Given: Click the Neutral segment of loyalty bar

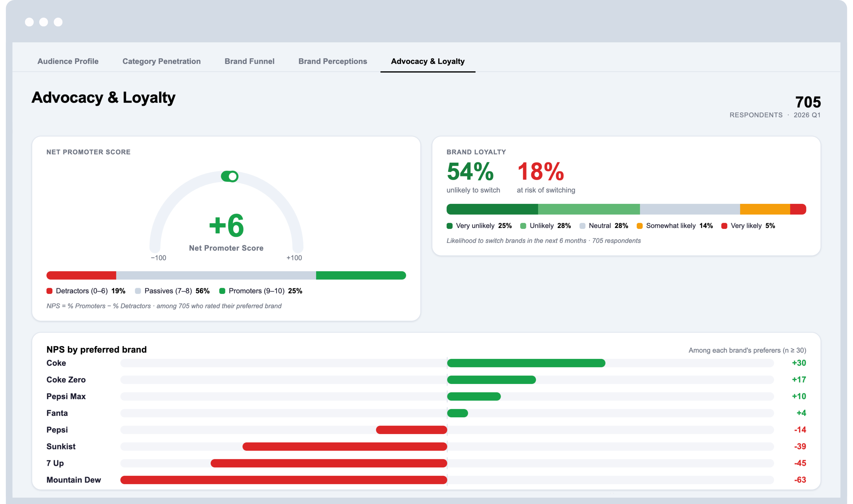Looking at the screenshot, I should click(x=690, y=209).
